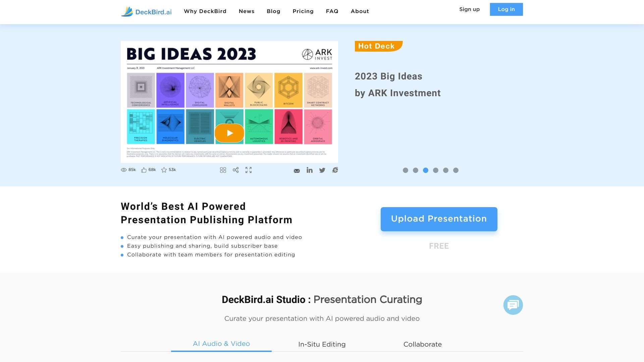Sign up for a DeckBird account

tap(469, 9)
